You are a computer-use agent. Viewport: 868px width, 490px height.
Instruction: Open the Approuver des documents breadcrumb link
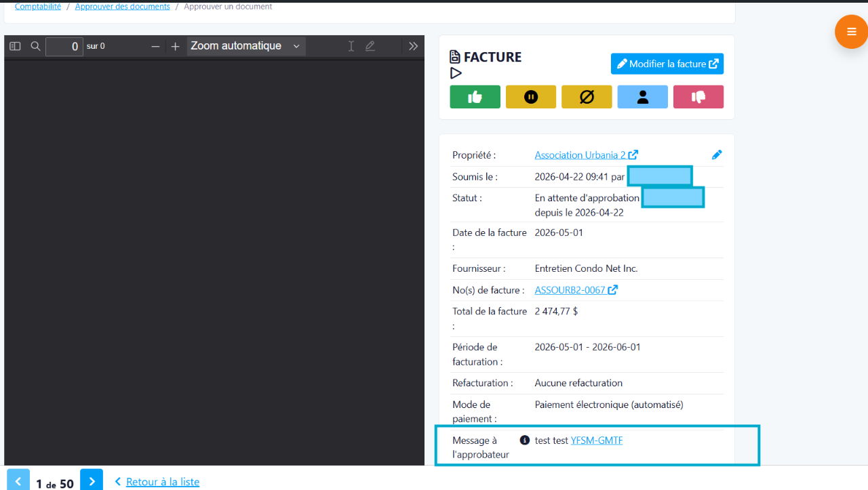click(x=123, y=6)
